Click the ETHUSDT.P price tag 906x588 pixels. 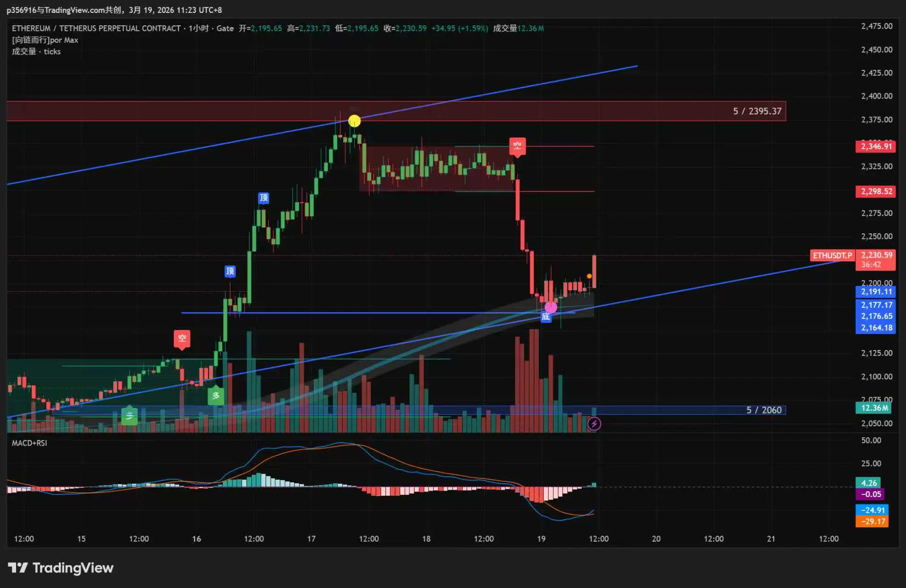[832, 255]
